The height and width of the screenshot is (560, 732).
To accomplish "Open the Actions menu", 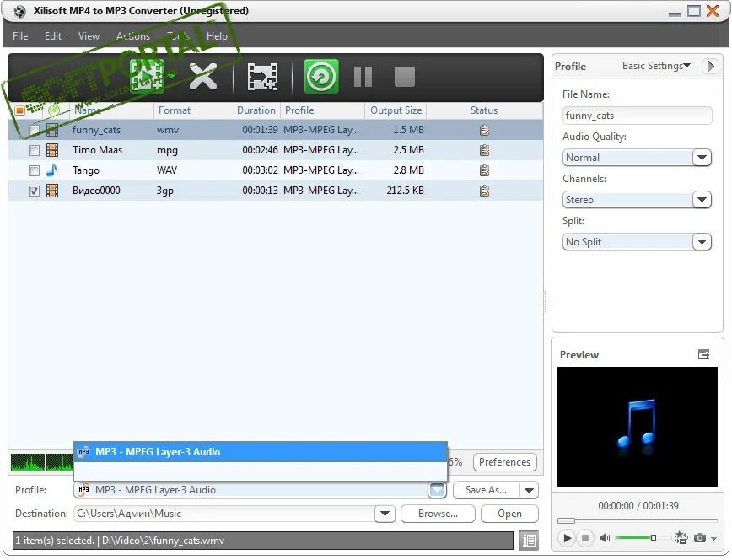I will [133, 36].
